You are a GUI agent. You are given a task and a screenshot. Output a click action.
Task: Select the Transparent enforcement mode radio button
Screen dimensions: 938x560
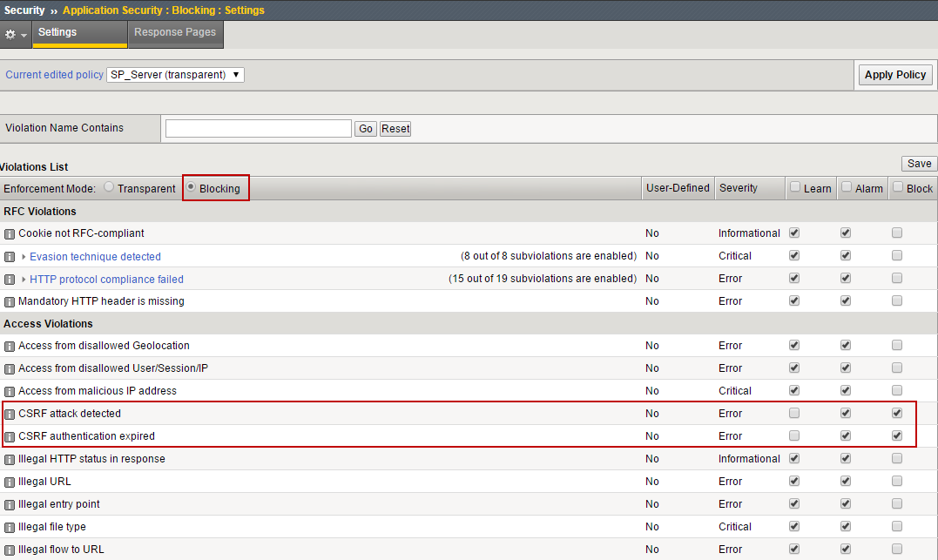[x=109, y=187]
